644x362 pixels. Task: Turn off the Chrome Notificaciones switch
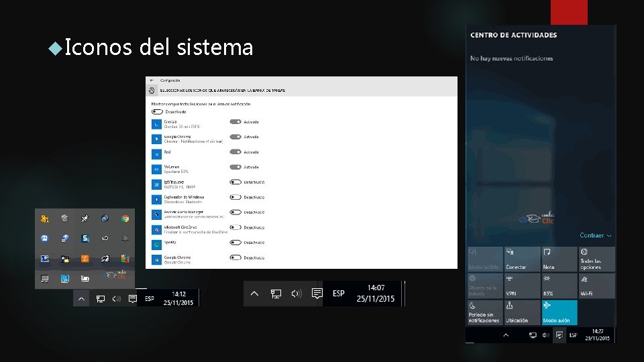235,137
